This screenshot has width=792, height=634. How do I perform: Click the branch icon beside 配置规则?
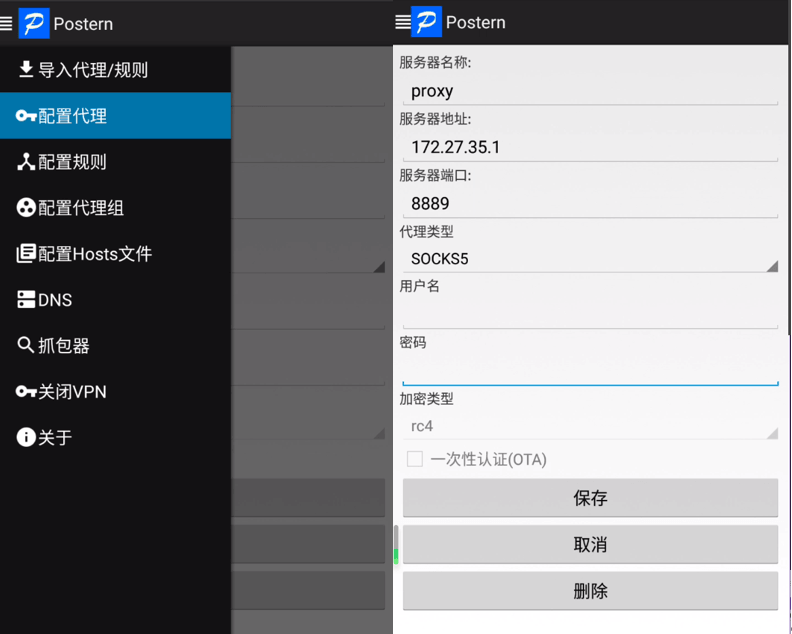26,162
